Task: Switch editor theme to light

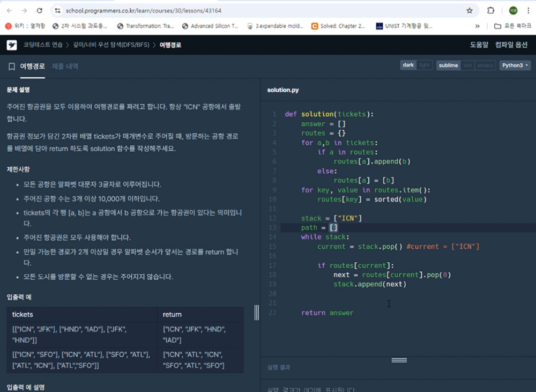Action: [x=424, y=65]
